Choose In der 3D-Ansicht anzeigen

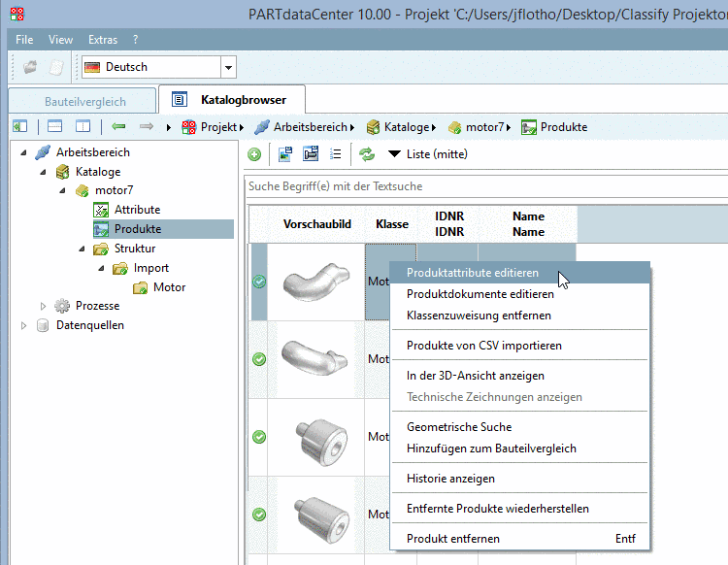tap(520, 376)
